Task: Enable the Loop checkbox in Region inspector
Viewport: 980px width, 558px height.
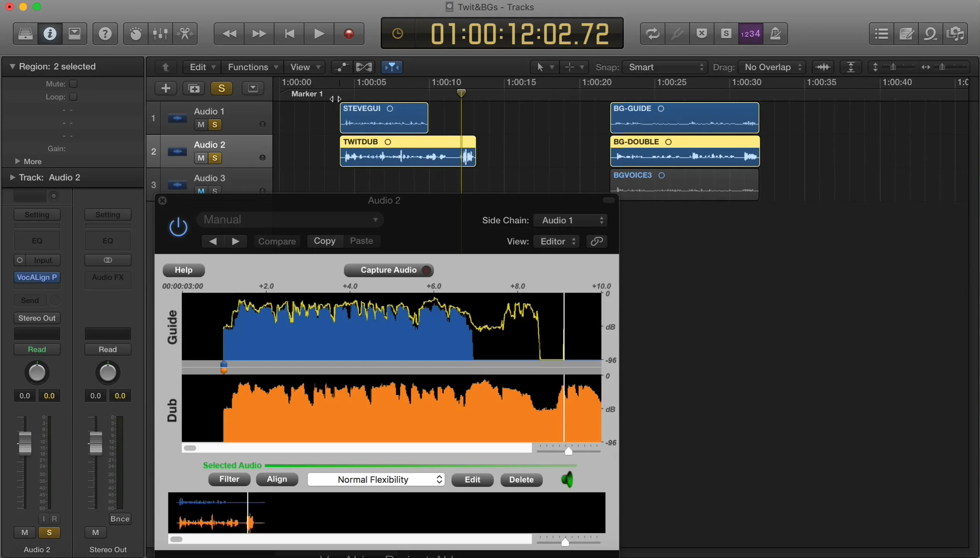Action: [74, 97]
